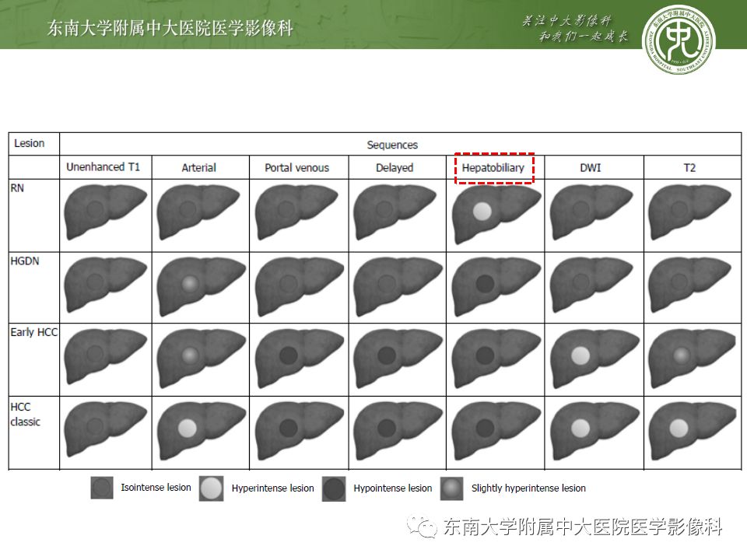Click the 'Hyperintense lesion' legend text
The width and height of the screenshot is (747, 560).
coord(272,488)
